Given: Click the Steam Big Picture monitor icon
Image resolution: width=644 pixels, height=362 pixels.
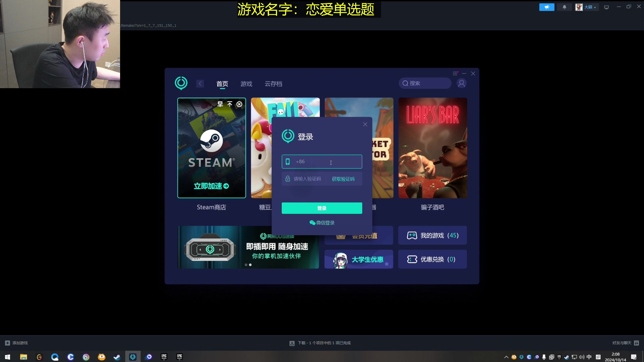Looking at the screenshot, I should tap(606, 7).
